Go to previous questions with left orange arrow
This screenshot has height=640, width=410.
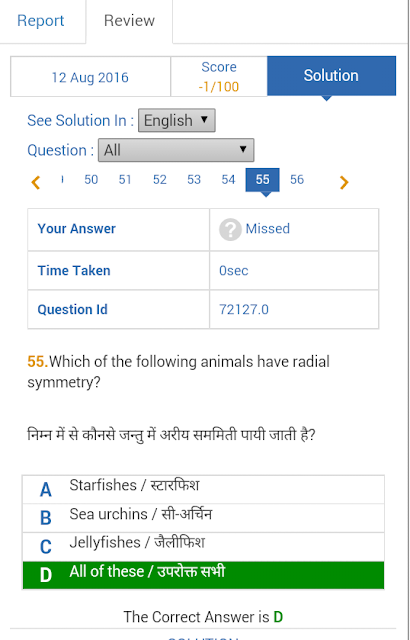coord(35,182)
